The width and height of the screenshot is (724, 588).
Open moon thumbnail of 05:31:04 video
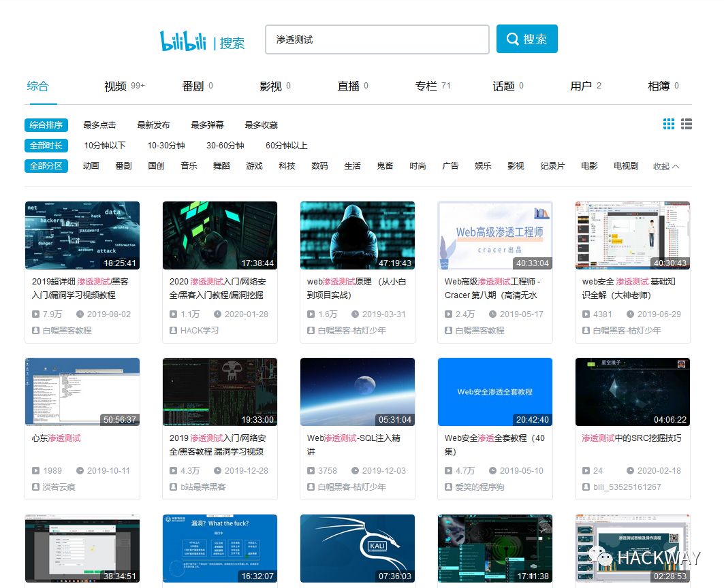click(x=358, y=392)
